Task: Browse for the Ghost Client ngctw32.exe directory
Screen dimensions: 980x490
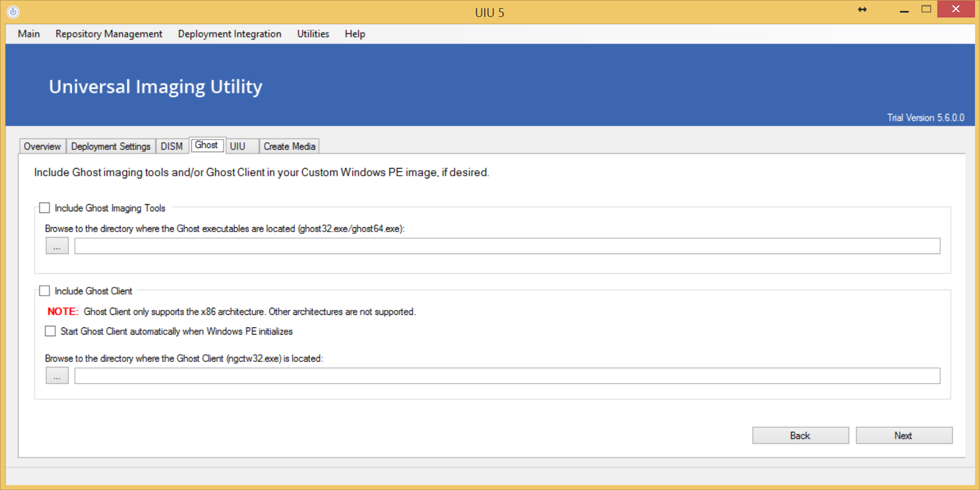Action: coord(57,376)
